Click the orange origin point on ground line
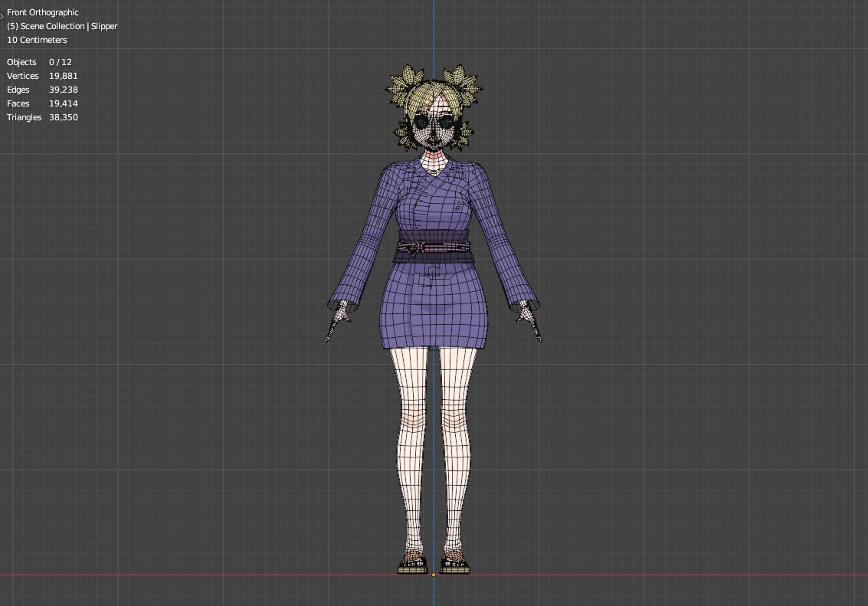This screenshot has height=606, width=868. 434,575
